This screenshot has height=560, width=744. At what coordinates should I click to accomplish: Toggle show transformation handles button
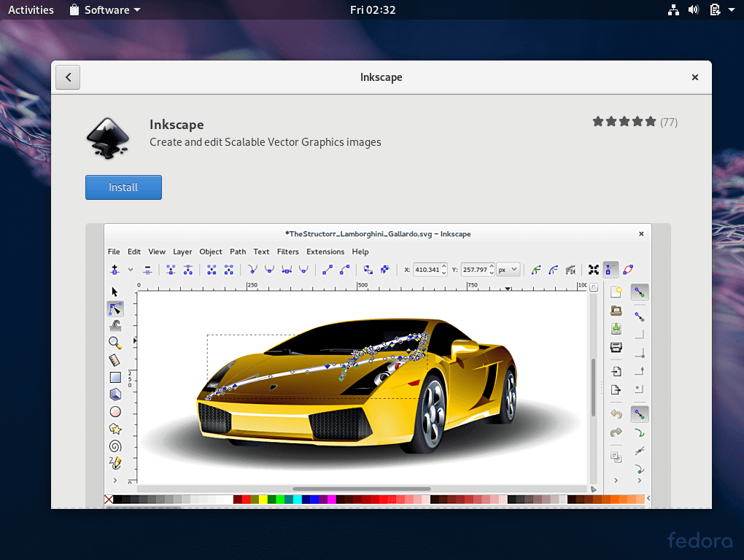tap(594, 270)
